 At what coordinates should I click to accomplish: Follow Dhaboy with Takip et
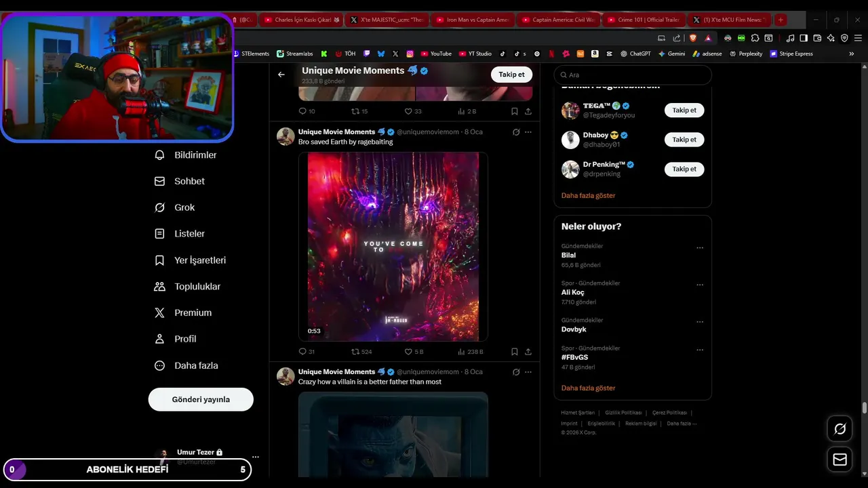pos(684,140)
